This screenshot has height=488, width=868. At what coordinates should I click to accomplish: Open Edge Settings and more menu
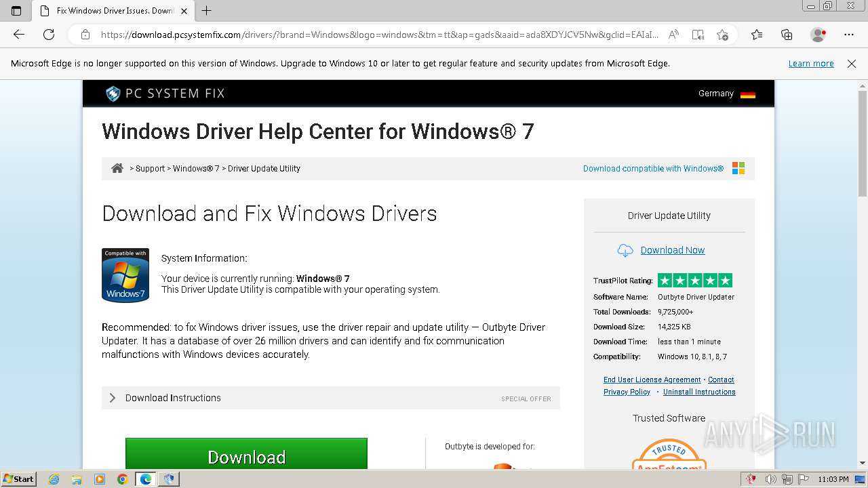(x=849, y=35)
